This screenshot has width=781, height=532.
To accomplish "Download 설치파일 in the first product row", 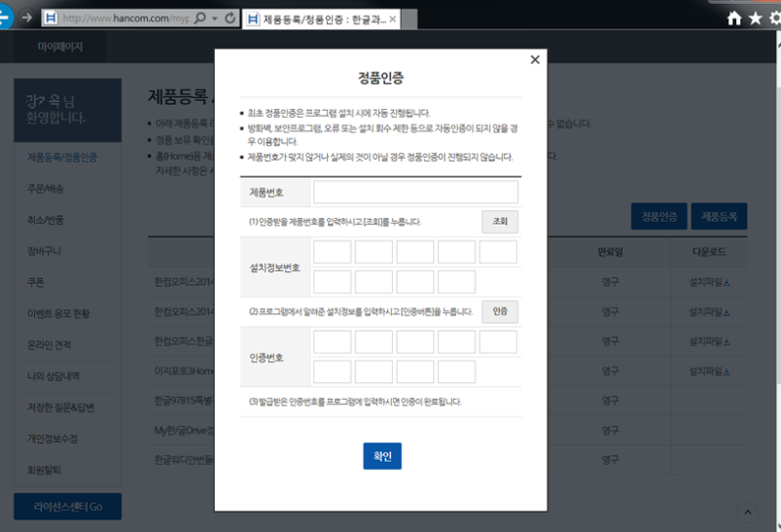I will pos(709,282).
